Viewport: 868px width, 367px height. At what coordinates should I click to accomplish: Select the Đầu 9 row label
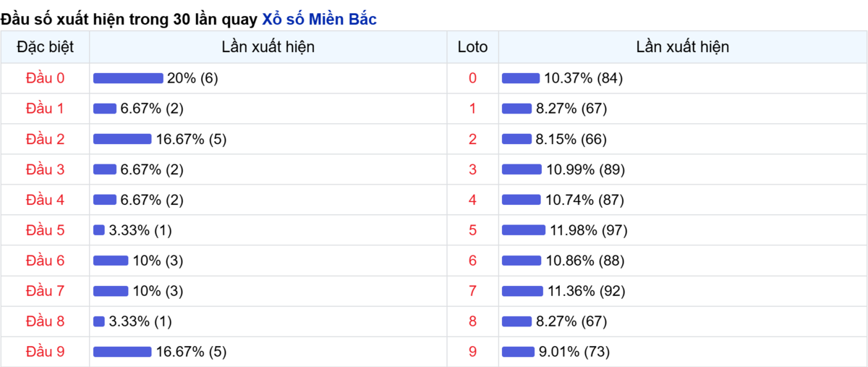[45, 352]
